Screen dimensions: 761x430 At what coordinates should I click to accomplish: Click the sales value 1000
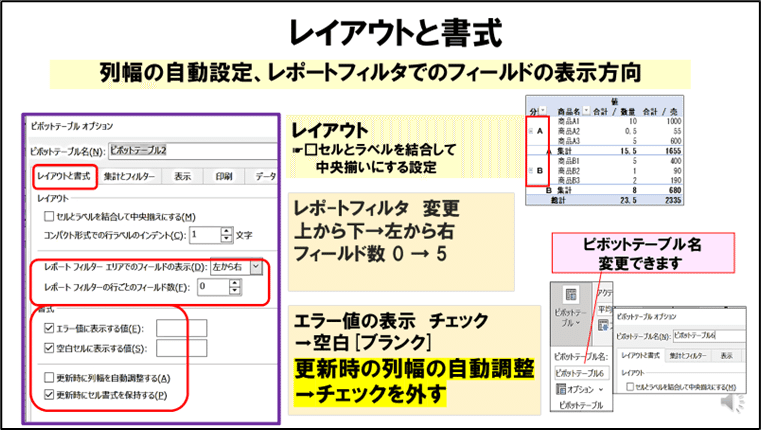tap(674, 121)
